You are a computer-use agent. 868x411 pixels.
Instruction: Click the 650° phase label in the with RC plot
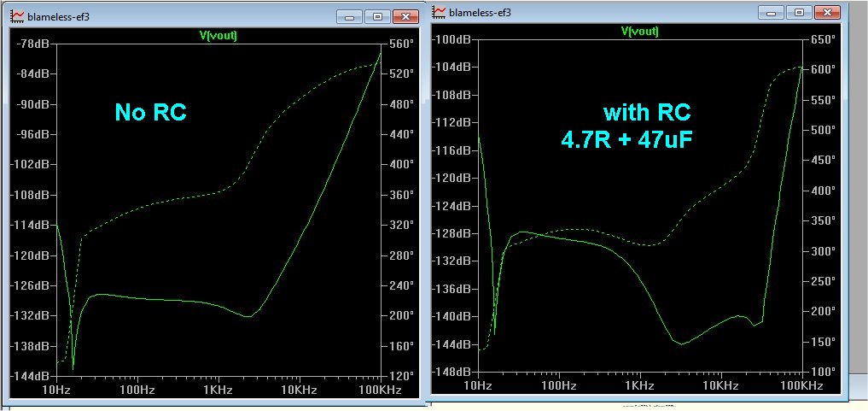(x=824, y=39)
